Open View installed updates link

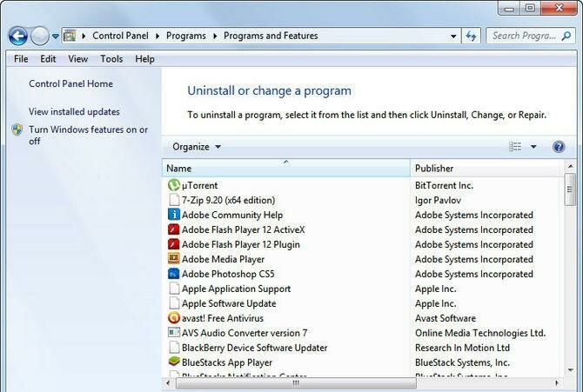coord(74,111)
